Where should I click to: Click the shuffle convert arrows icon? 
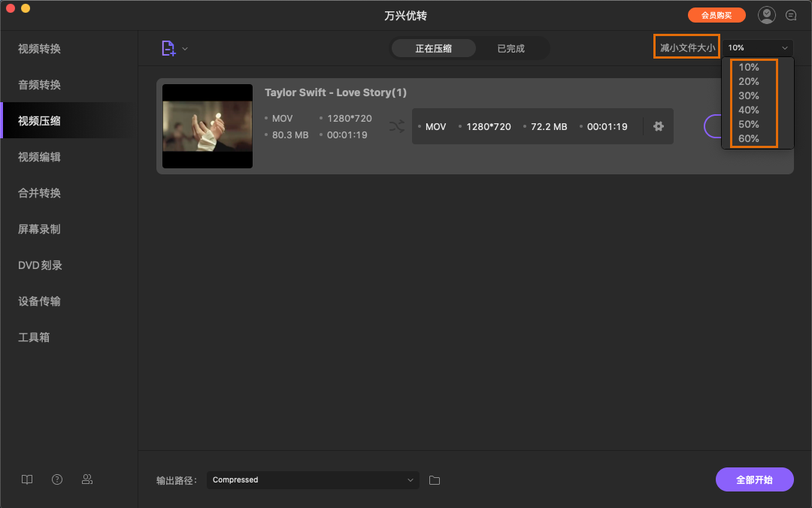397,126
